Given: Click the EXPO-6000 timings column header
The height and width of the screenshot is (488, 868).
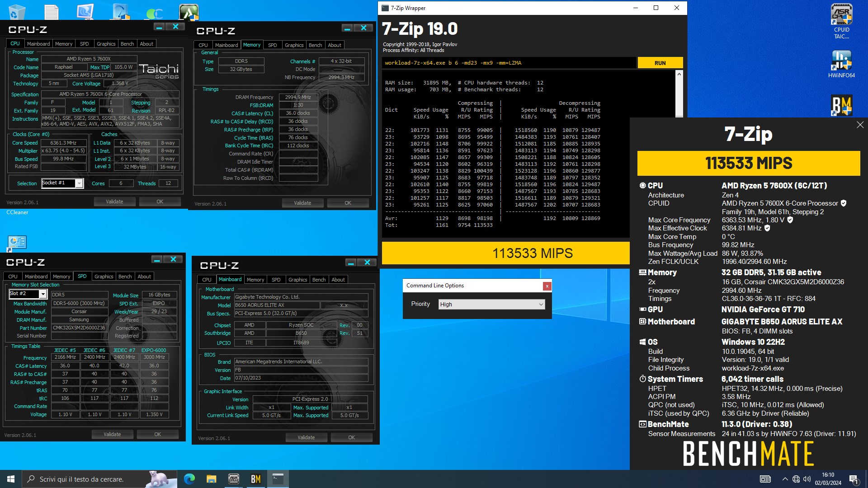Looking at the screenshot, I should click(x=154, y=350).
